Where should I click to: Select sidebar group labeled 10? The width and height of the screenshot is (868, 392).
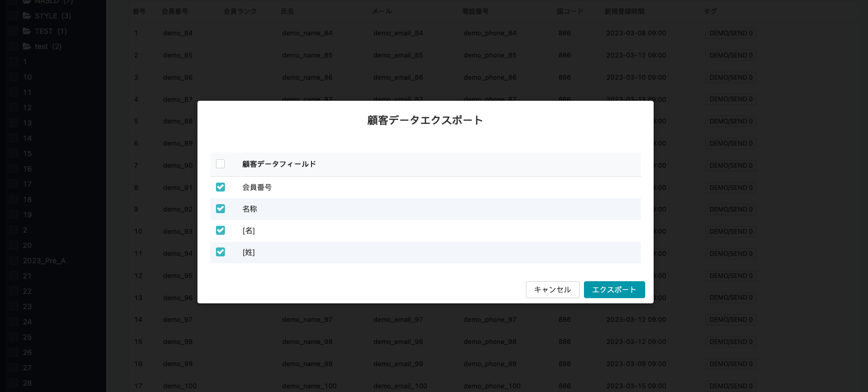click(27, 77)
